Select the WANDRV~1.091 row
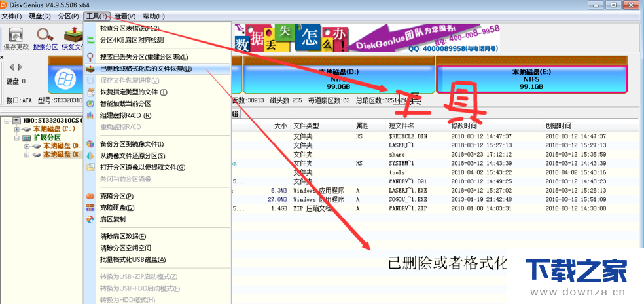 [x=435, y=181]
